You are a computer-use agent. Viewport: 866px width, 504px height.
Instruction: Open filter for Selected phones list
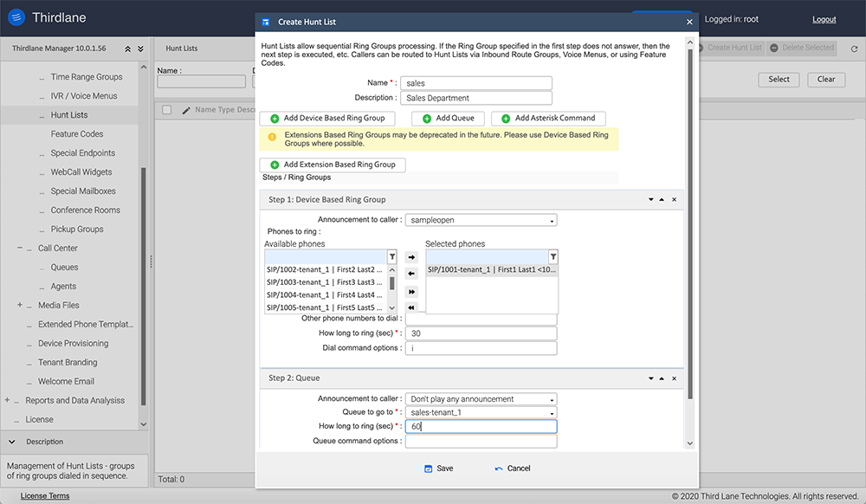pos(553,257)
